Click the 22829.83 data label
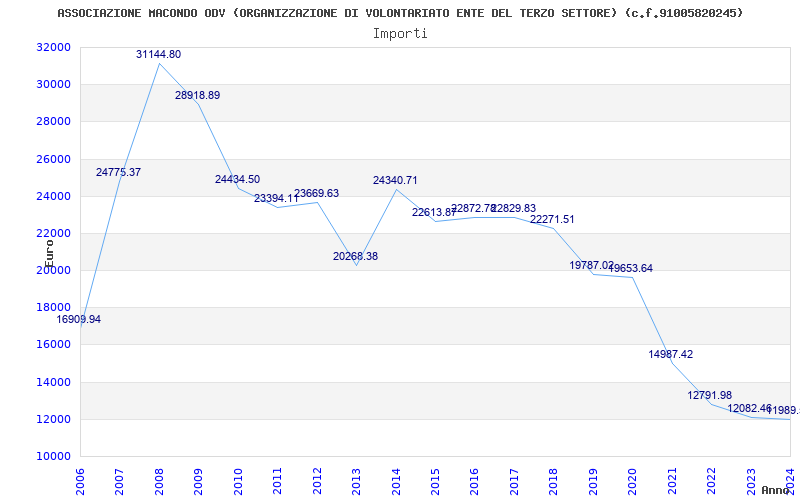Screen dimensions: 800x500 514,209
